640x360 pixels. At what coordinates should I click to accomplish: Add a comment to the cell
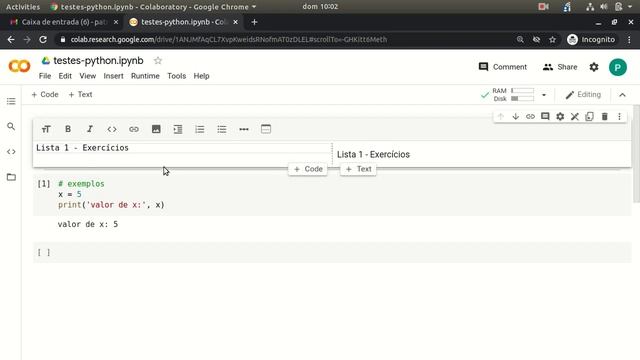coord(545,116)
